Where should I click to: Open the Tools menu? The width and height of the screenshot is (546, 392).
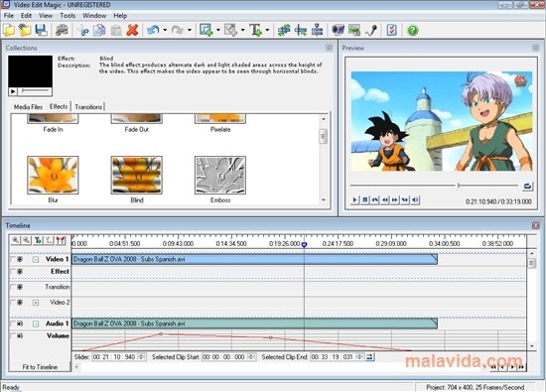(x=68, y=16)
